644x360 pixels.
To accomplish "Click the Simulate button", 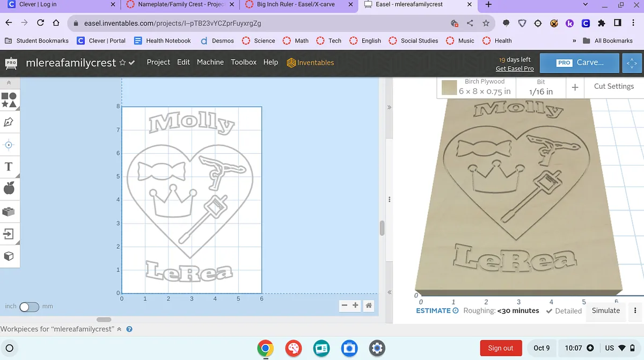I will [606, 311].
